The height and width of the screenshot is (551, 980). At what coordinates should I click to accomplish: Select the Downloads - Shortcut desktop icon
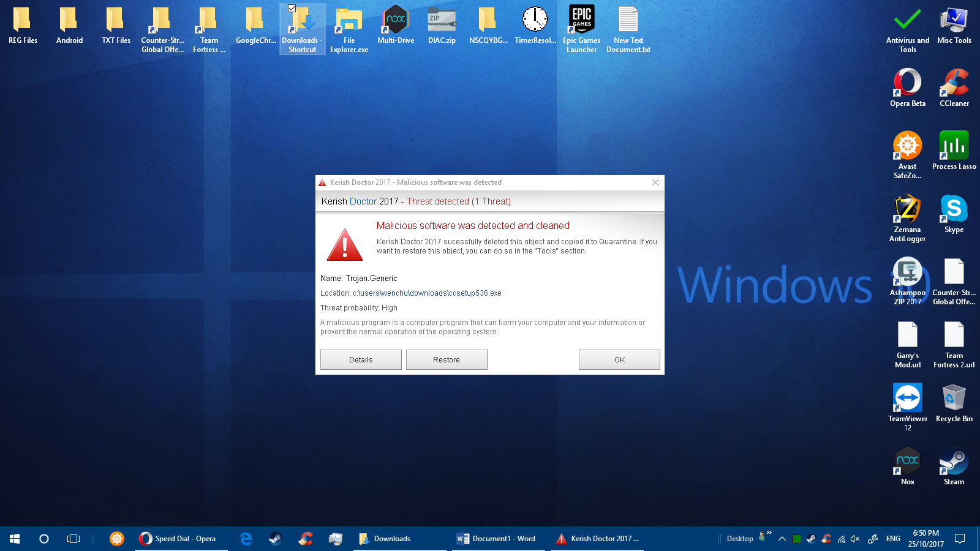303,29
